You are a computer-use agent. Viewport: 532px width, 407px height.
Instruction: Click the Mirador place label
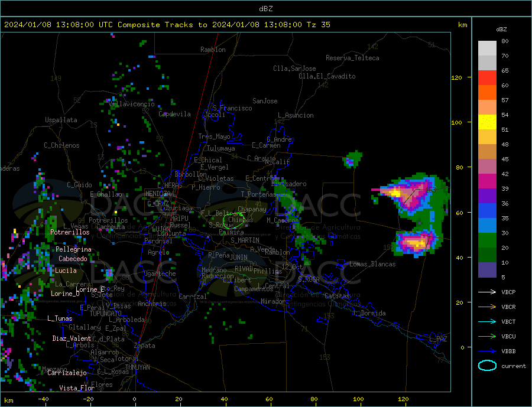point(273,301)
